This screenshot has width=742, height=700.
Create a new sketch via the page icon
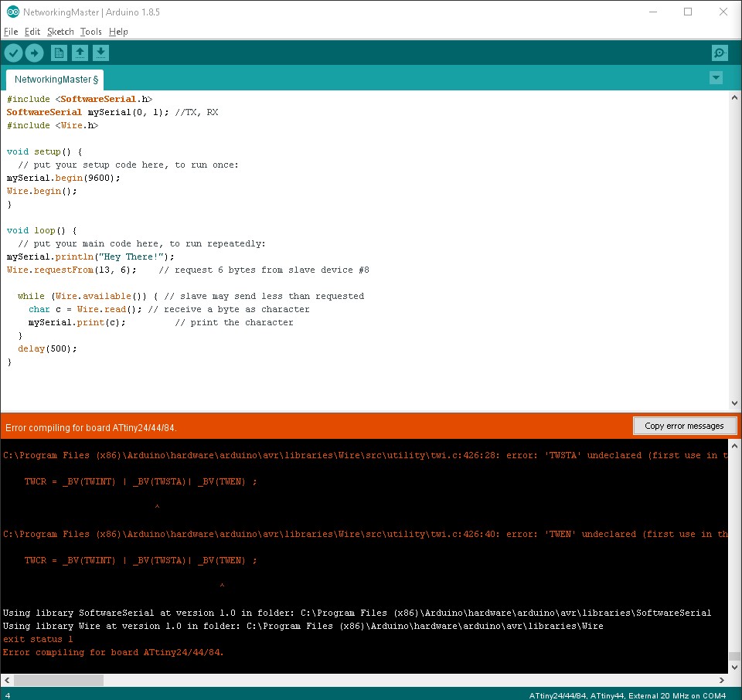60,53
